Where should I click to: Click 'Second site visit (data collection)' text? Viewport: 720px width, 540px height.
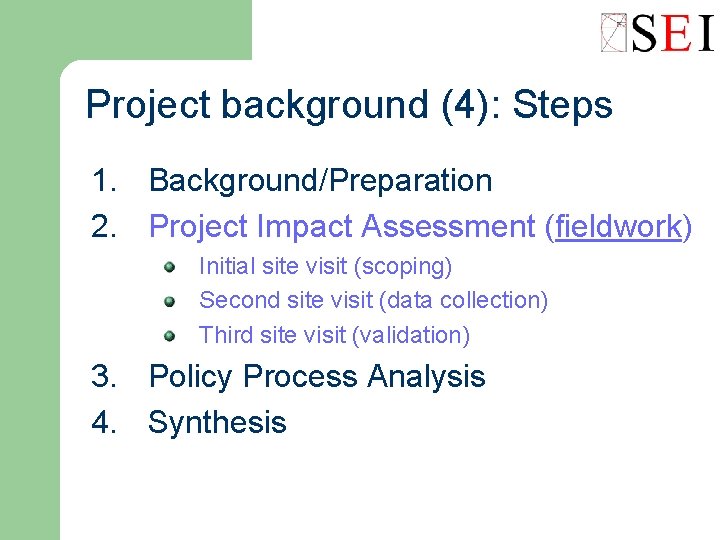(x=373, y=300)
